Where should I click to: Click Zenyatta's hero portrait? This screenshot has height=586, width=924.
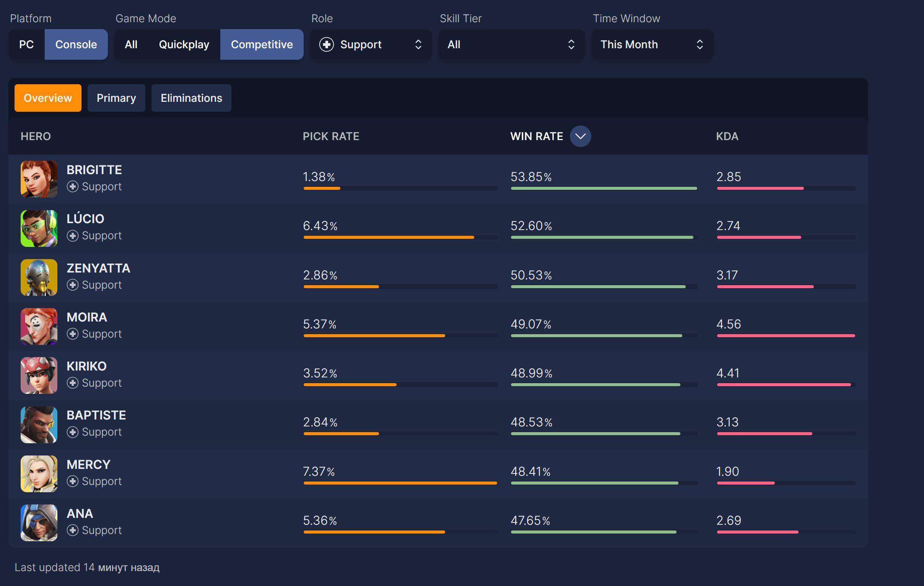click(x=39, y=277)
